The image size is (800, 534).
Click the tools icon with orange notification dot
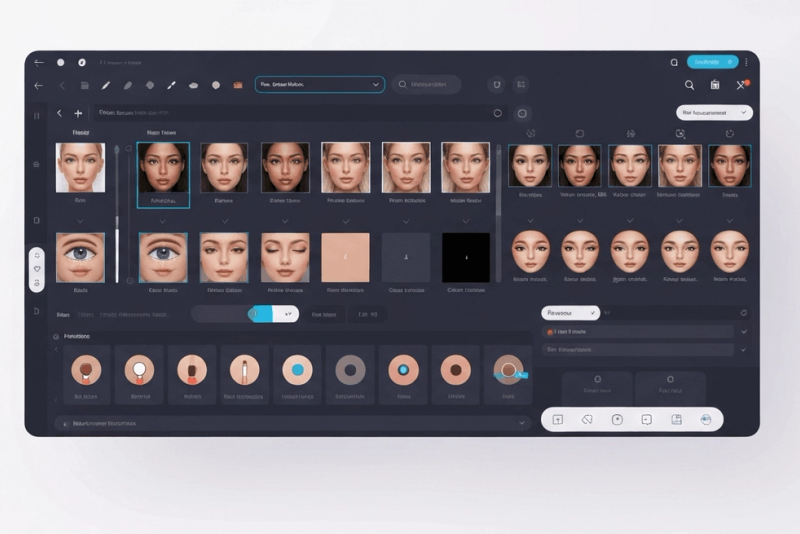click(742, 85)
